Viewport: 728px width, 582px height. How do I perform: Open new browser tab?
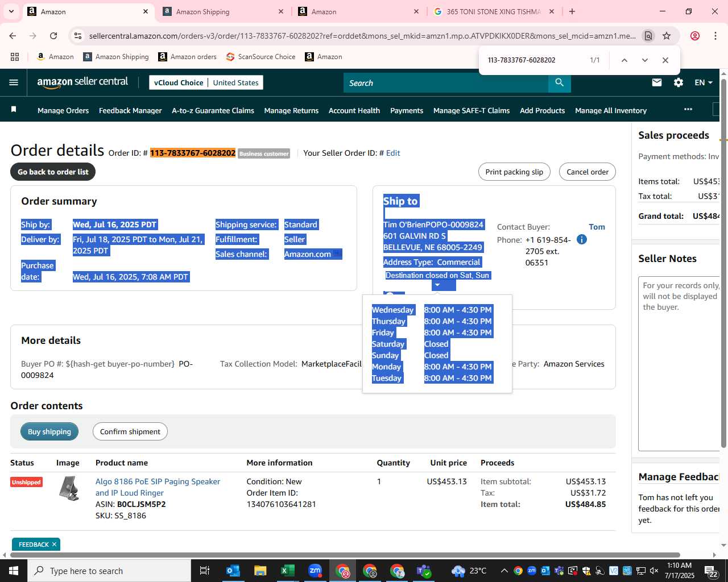click(x=572, y=11)
